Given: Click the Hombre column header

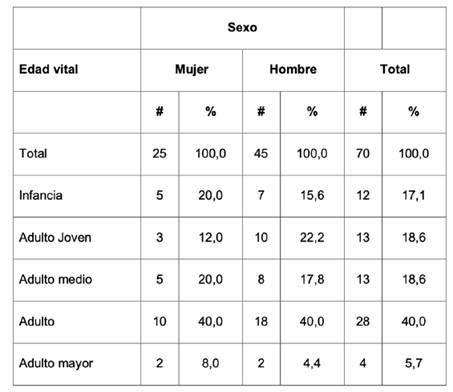Looking at the screenshot, I should tap(293, 70).
